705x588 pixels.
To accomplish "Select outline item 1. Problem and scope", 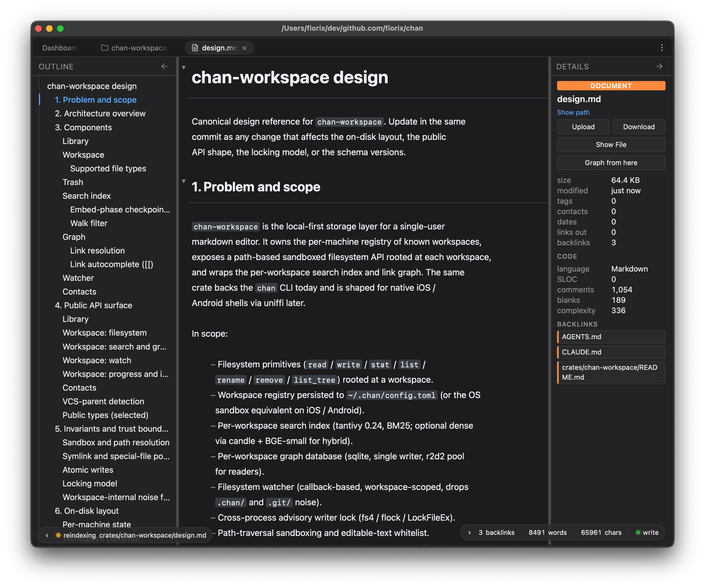I will (96, 100).
